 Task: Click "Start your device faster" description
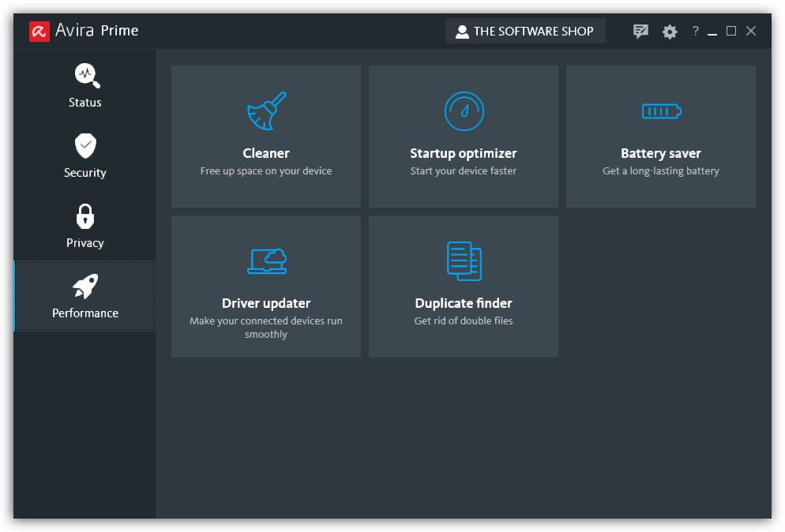pos(464,171)
